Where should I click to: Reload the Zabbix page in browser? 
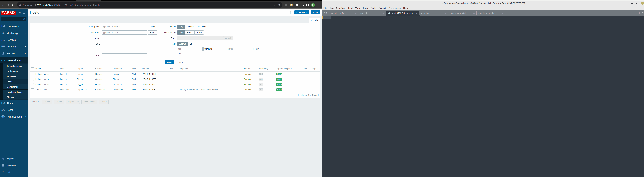(13, 5)
